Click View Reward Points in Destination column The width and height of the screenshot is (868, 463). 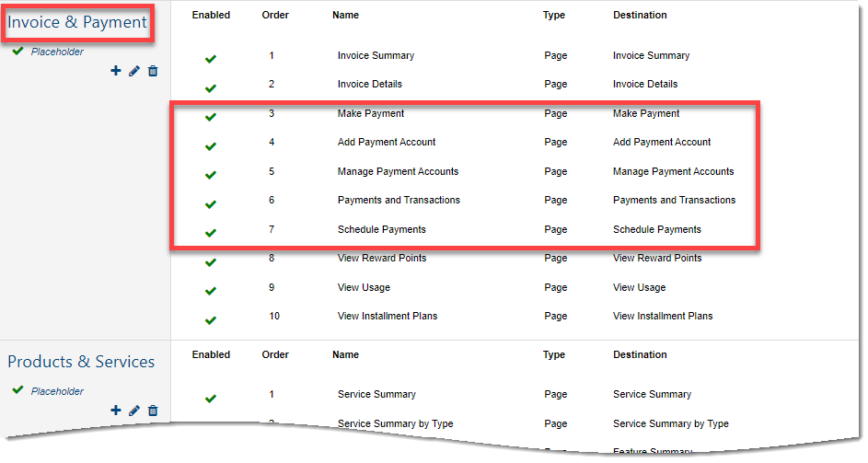click(x=657, y=258)
